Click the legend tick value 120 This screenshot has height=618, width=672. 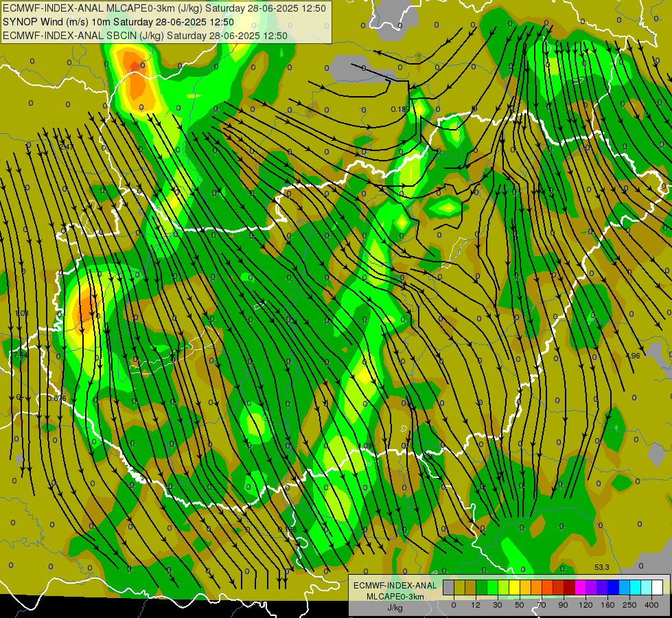pyautogui.click(x=586, y=605)
